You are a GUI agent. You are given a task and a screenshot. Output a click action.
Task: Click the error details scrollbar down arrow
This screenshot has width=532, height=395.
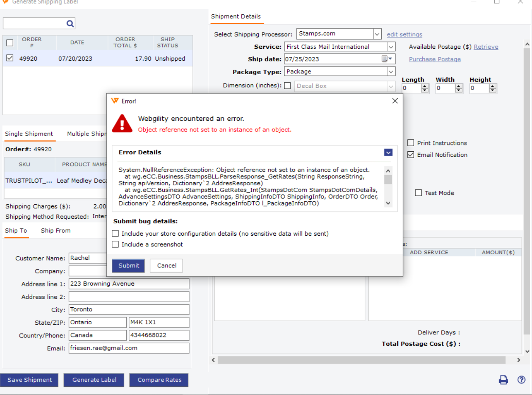point(388,203)
